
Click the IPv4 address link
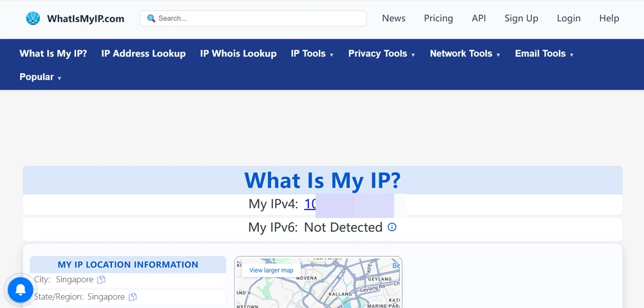310,204
